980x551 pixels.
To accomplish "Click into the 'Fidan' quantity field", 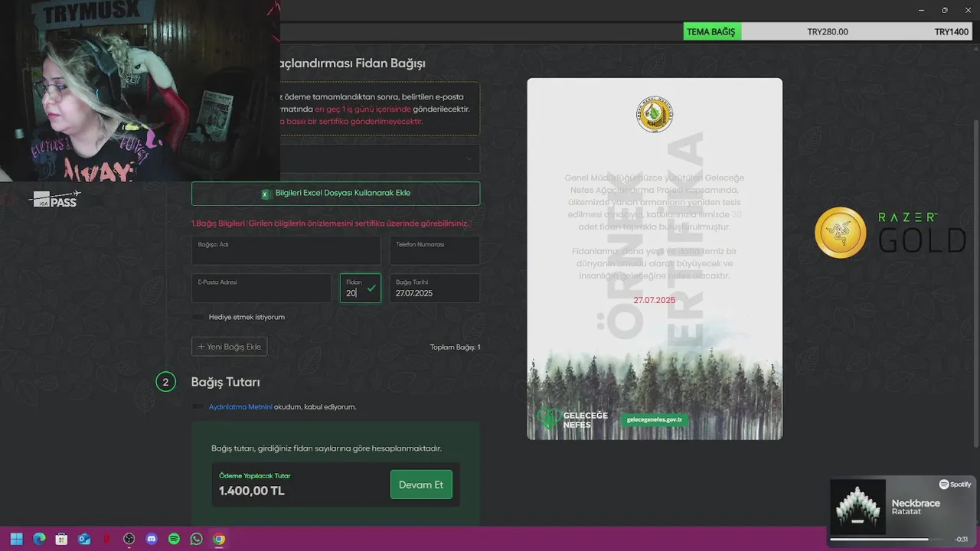I will [x=360, y=289].
